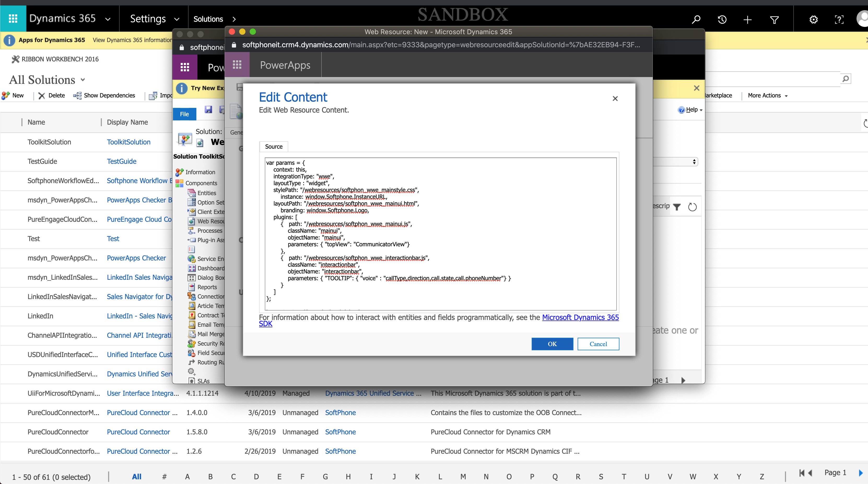Open the Dynamics 365 app launcher waffle
Screen dimensions: 868x484
point(13,19)
